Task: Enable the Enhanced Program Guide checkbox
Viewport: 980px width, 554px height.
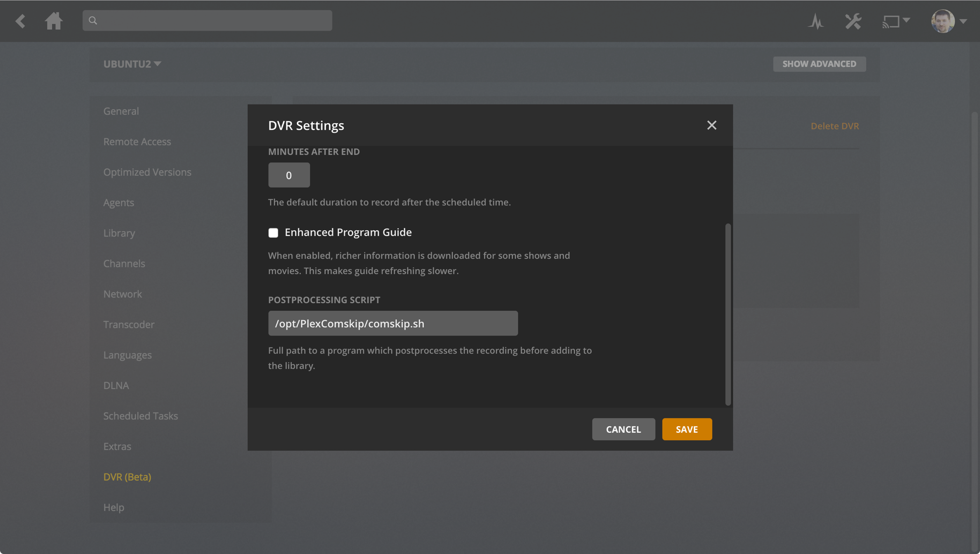Action: 273,233
